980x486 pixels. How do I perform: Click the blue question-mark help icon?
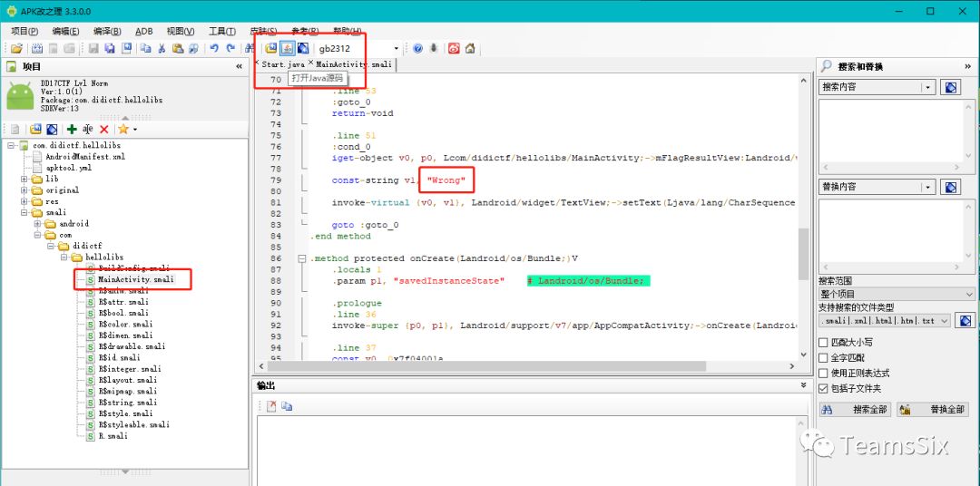[417, 48]
